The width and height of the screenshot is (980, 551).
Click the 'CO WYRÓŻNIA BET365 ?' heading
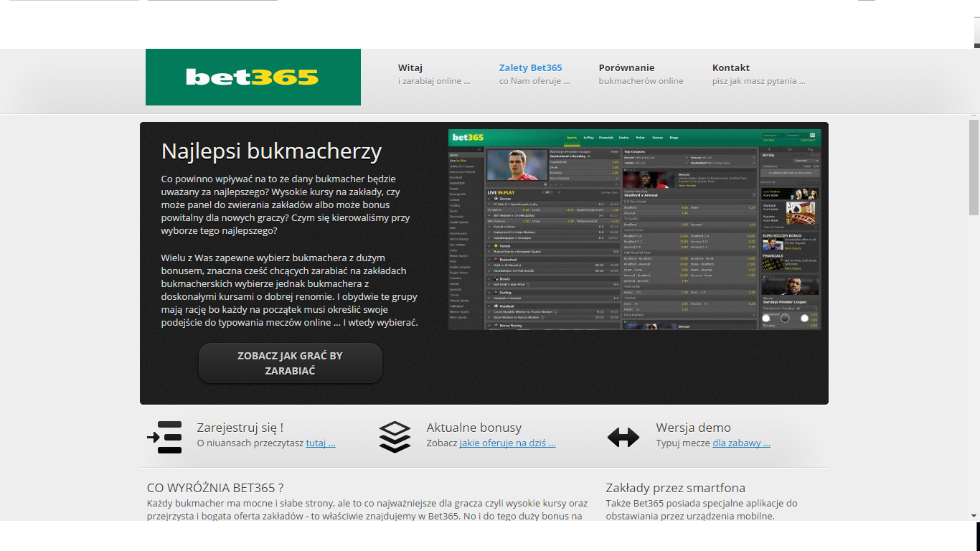(x=215, y=488)
